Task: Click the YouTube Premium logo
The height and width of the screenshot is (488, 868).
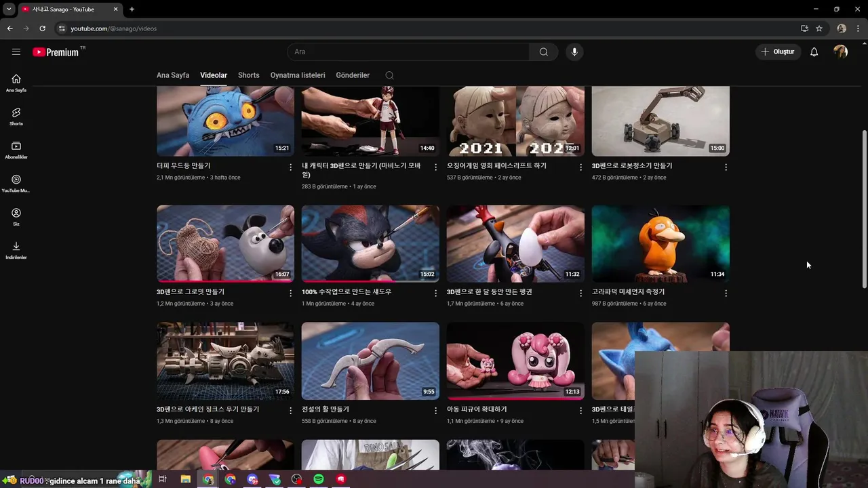Action: click(x=56, y=52)
